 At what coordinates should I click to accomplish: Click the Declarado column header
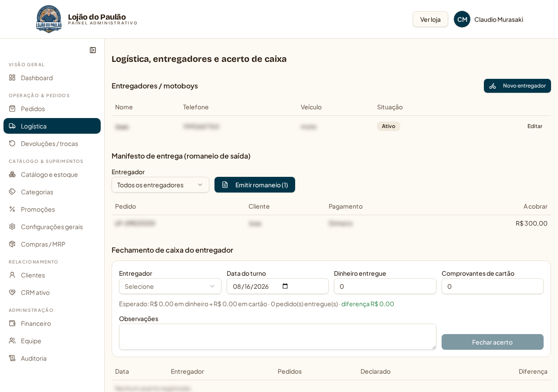coord(375,372)
